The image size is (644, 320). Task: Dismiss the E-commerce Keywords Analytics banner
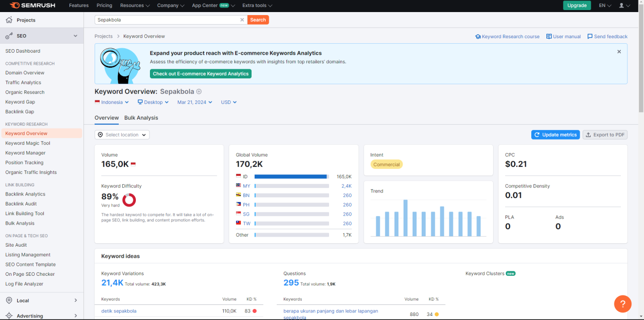619,52
